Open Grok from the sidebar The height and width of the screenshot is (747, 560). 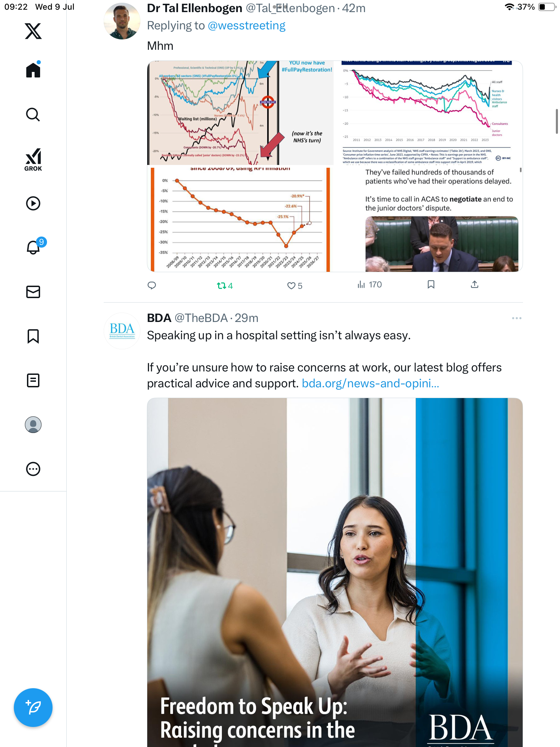[x=33, y=160]
